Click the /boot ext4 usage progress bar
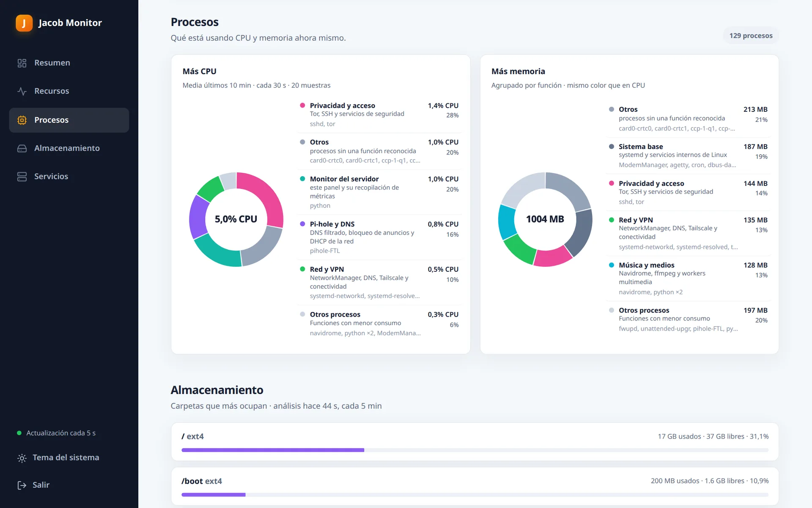This screenshot has height=508, width=812. pos(475,494)
